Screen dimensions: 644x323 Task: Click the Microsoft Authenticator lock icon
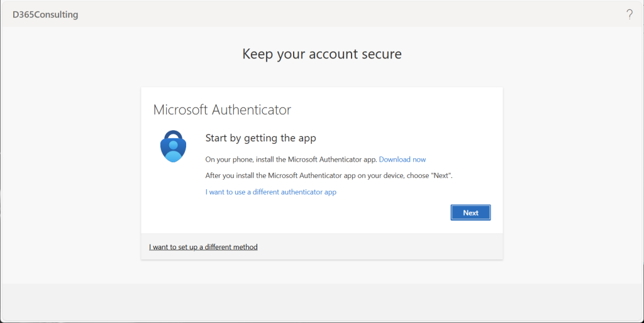tap(172, 146)
